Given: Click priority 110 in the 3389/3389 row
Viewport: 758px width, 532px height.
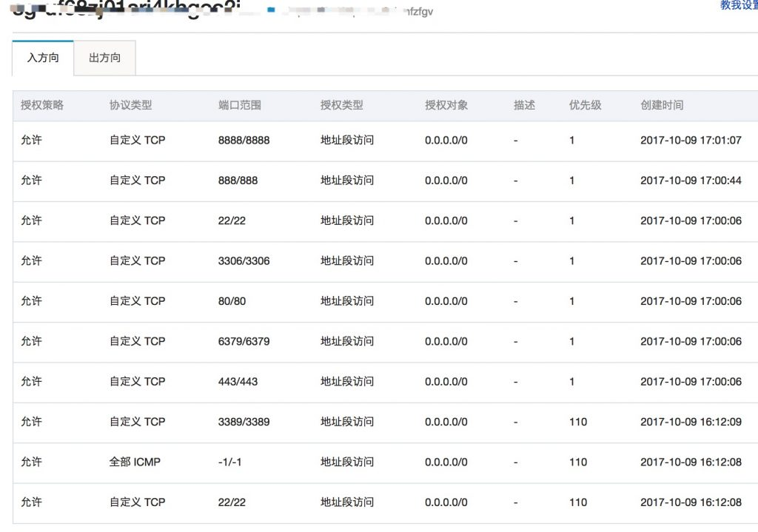Looking at the screenshot, I should (x=578, y=422).
